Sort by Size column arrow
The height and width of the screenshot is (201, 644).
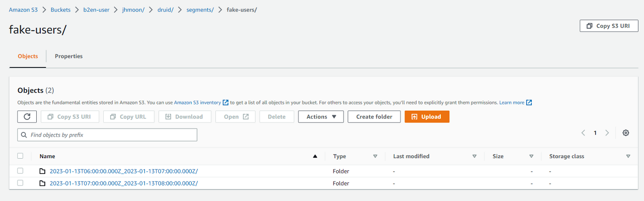531,157
